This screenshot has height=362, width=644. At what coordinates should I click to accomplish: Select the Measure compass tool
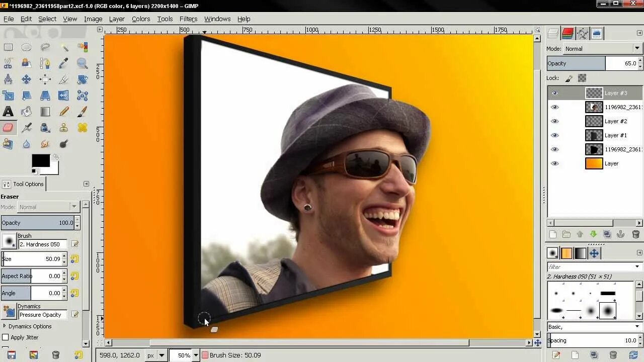8,79
